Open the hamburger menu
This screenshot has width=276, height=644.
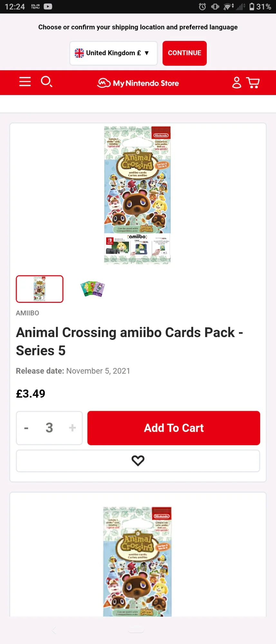coord(25,82)
